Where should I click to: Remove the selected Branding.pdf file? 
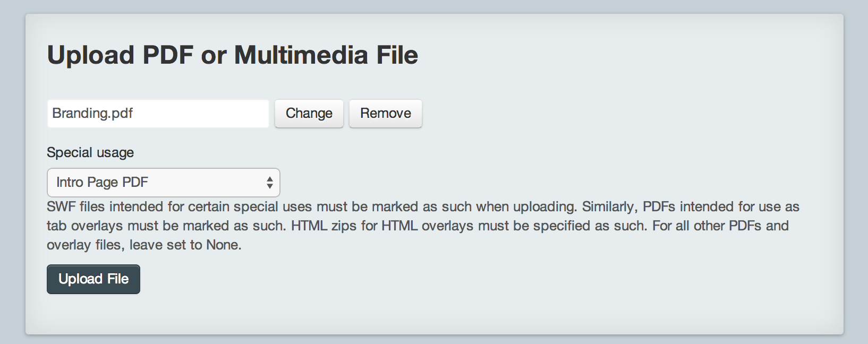(386, 114)
